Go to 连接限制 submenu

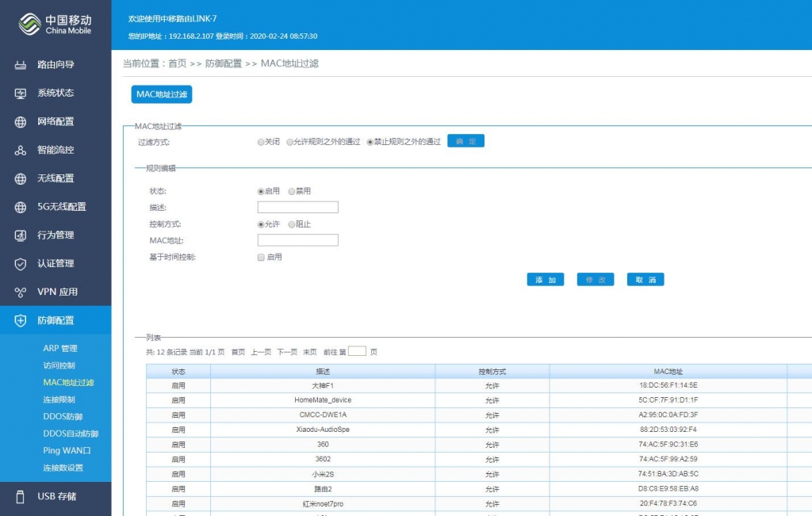point(59,399)
